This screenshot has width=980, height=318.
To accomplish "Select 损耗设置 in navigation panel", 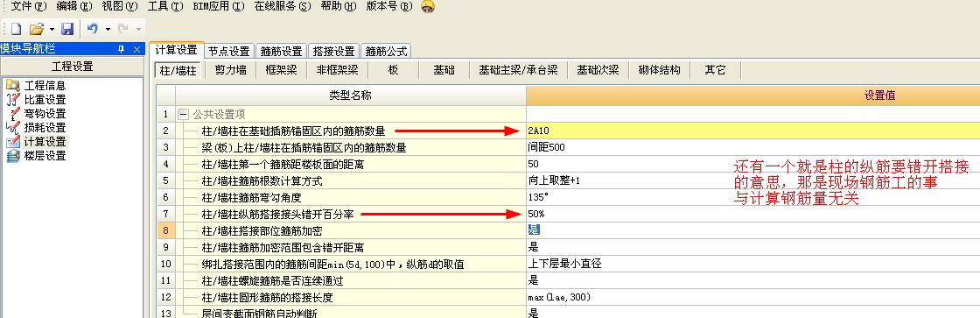I will (45, 128).
